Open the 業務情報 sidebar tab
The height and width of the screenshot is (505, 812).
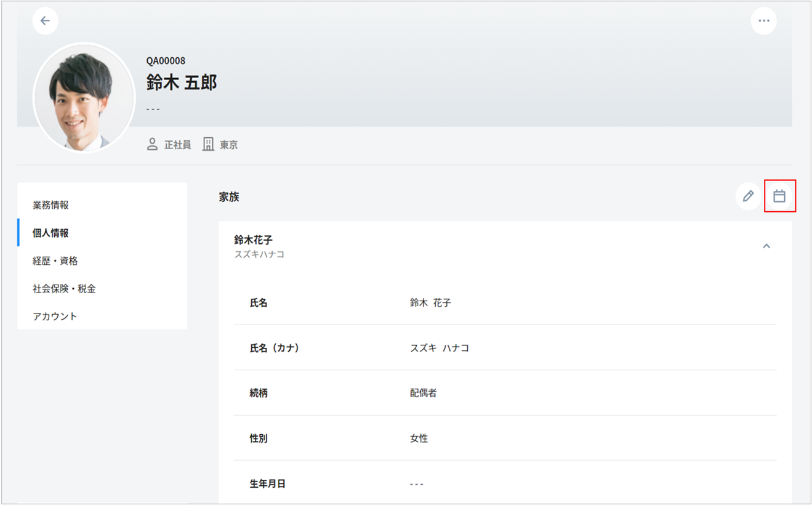(x=50, y=205)
